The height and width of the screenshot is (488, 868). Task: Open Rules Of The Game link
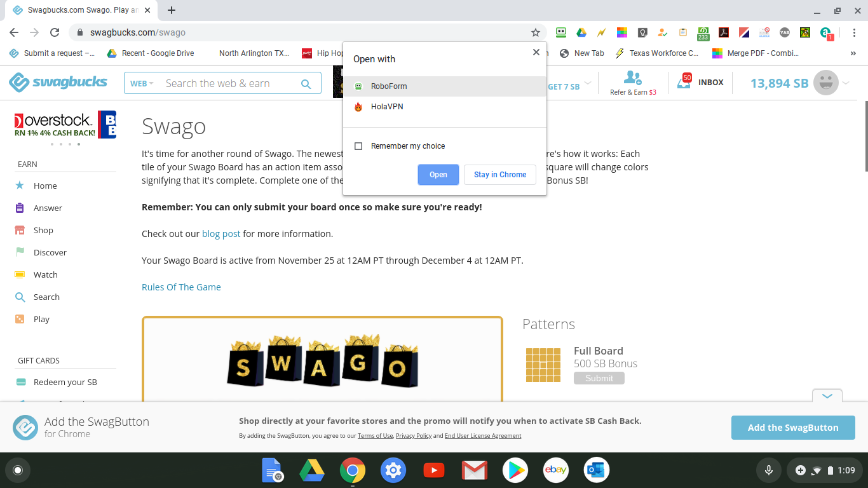(181, 287)
